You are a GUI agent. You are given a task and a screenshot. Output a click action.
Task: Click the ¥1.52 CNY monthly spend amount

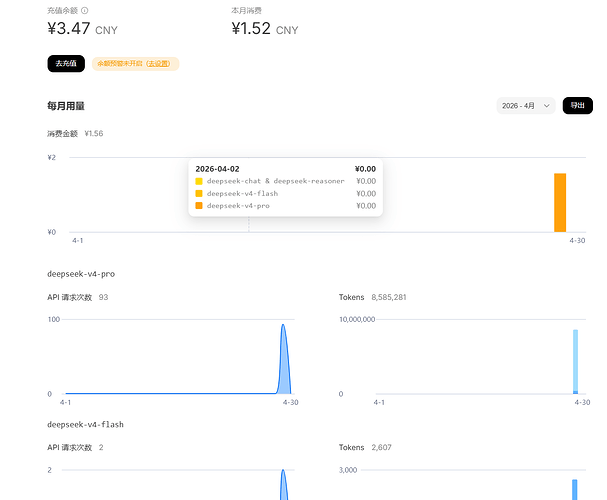pos(265,29)
